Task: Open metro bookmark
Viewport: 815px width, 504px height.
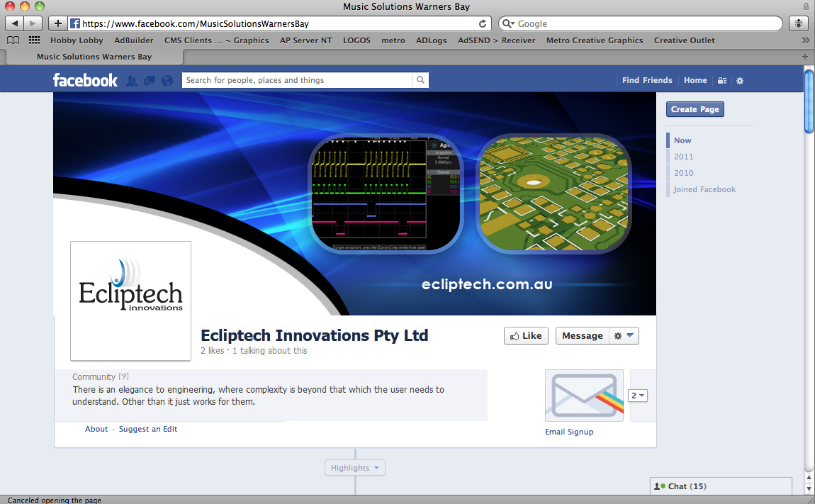Action: tap(393, 40)
